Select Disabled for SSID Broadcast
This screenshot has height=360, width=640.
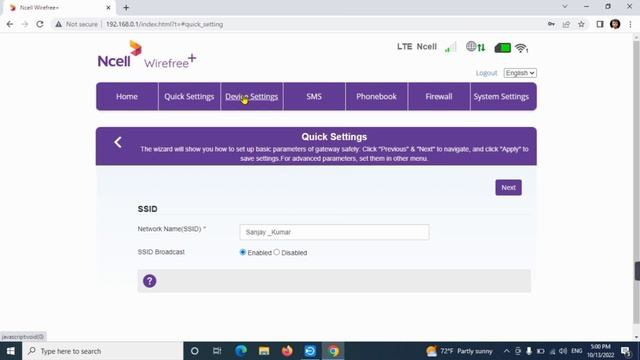pyautogui.click(x=277, y=252)
